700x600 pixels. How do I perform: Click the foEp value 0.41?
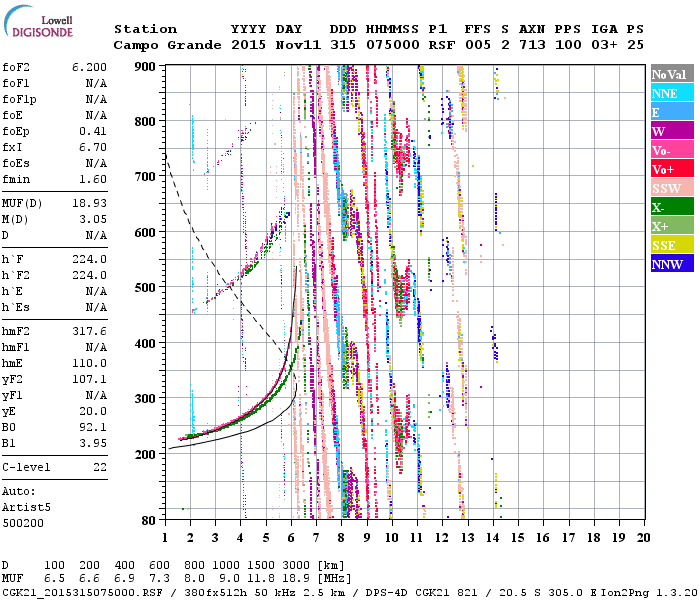click(93, 131)
